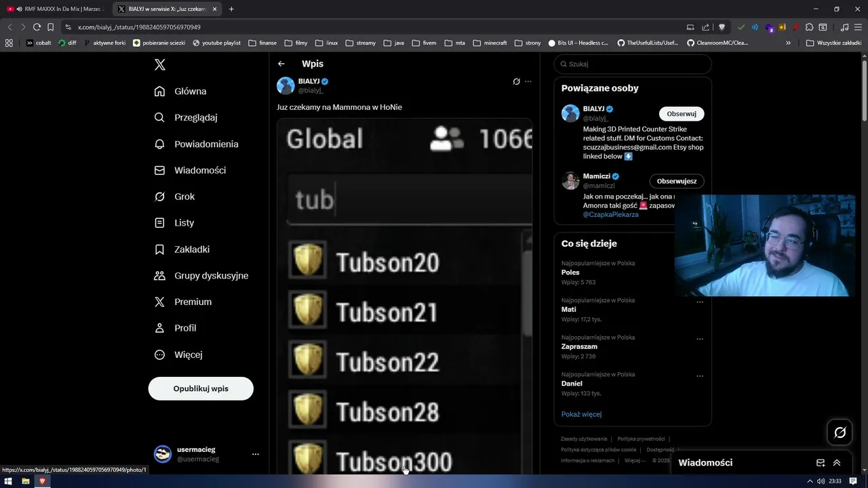
Task: Start a new message in the Wiadomości drawer
Action: tap(821, 463)
